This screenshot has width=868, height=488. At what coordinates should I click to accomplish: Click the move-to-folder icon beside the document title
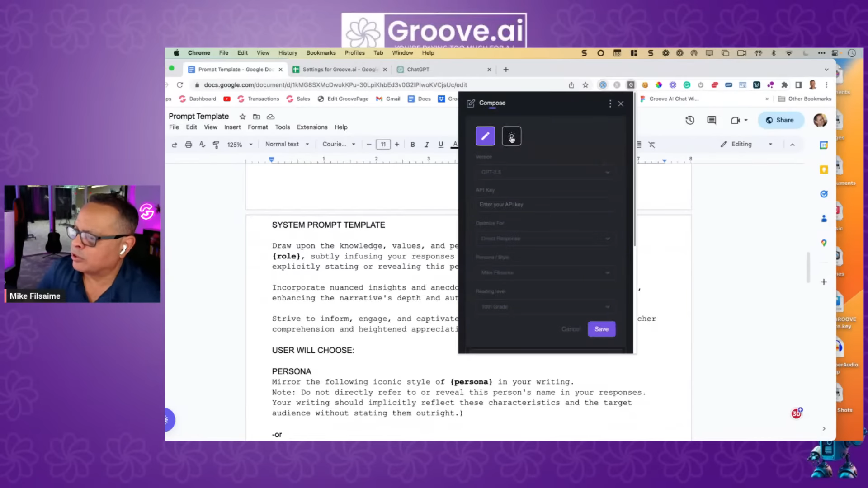pyautogui.click(x=256, y=117)
